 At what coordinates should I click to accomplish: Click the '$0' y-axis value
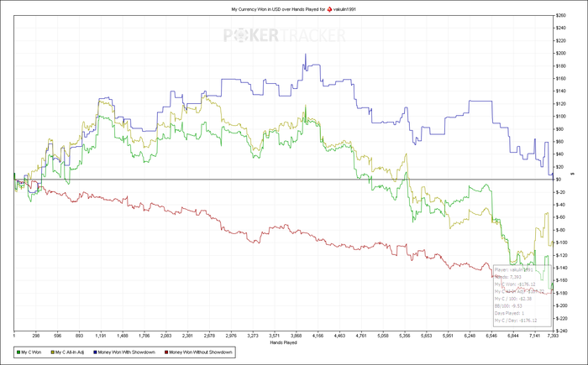point(559,180)
